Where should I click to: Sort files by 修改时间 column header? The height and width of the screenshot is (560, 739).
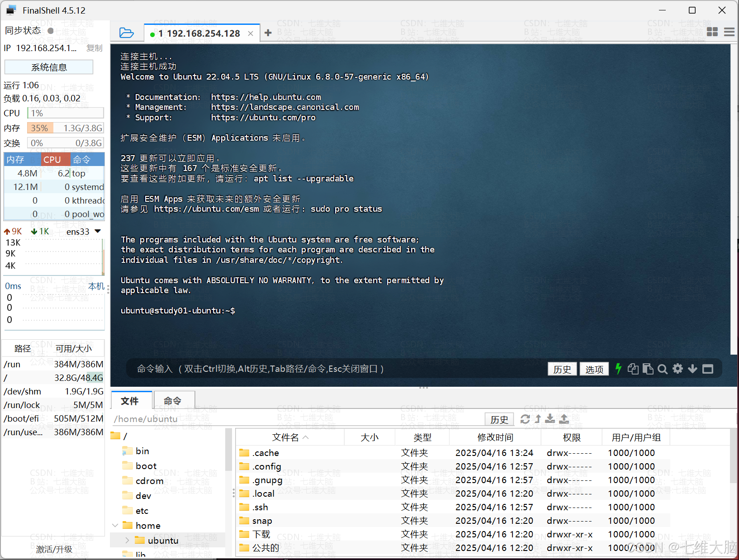click(x=495, y=437)
